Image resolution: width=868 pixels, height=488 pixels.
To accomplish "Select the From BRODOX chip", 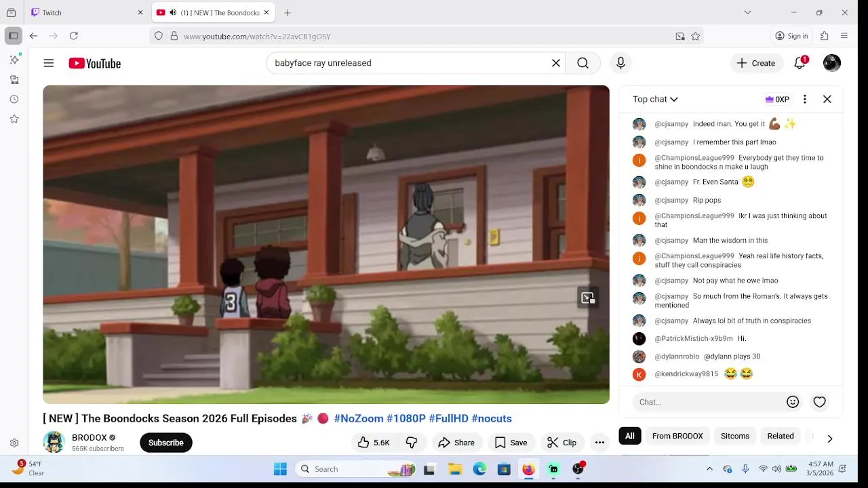I will click(x=677, y=436).
